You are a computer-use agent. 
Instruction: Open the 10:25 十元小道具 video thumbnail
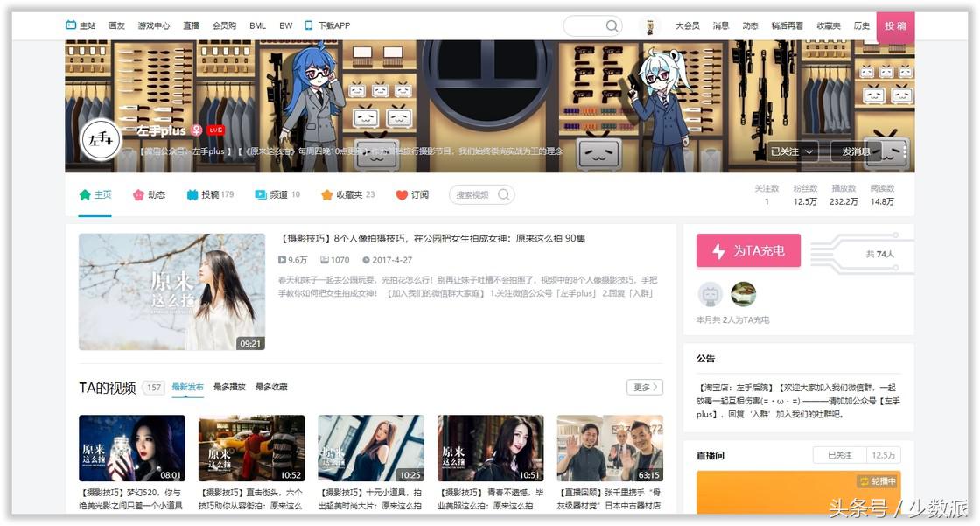(x=371, y=448)
